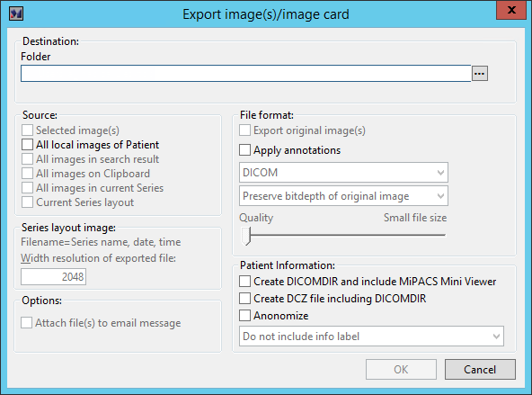The width and height of the screenshot is (532, 395).
Task: Enable Create DICOMDIR with MiPACS Mini Viewer
Action: [x=244, y=282]
